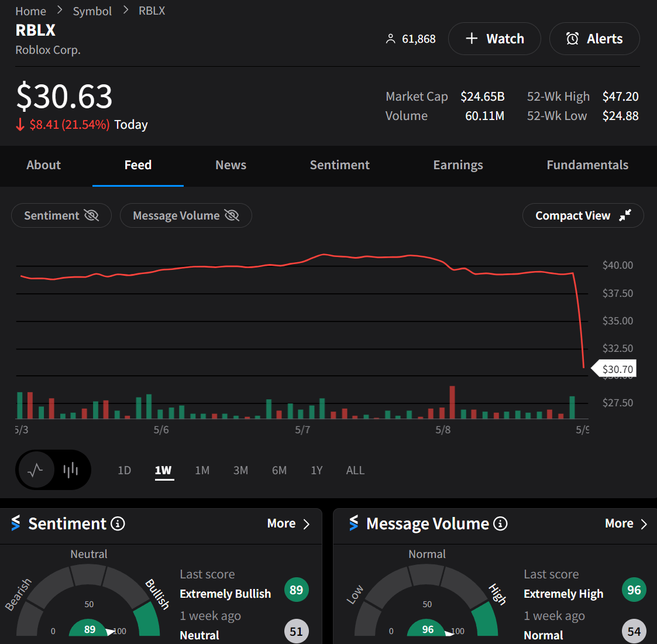Click the watcher count 61,868
The width and height of the screenshot is (657, 644).
(418, 39)
